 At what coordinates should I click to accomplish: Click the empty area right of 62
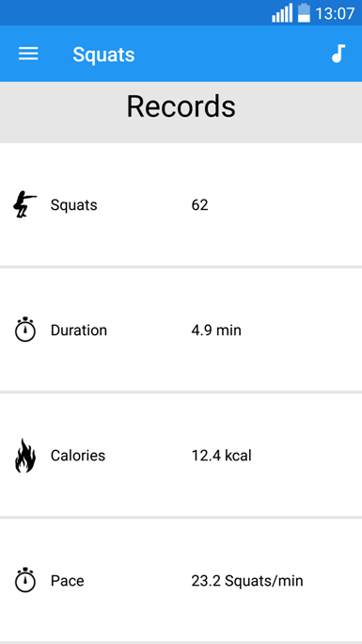[x=285, y=204]
